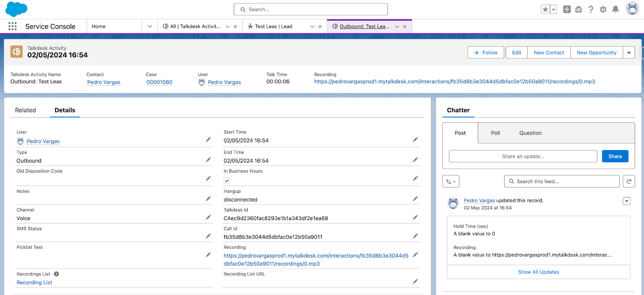Image resolution: width=644 pixels, height=295 pixels.
Task: Click New Contact button
Action: click(549, 52)
